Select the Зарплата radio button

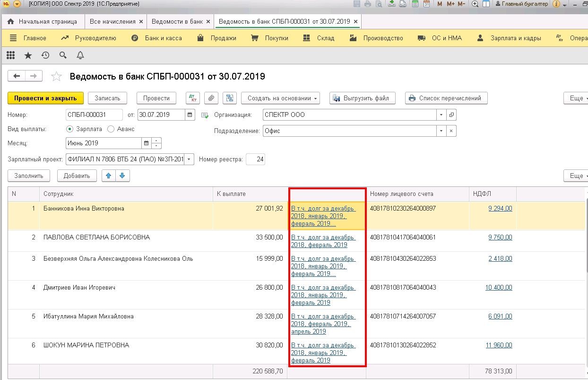[69, 129]
